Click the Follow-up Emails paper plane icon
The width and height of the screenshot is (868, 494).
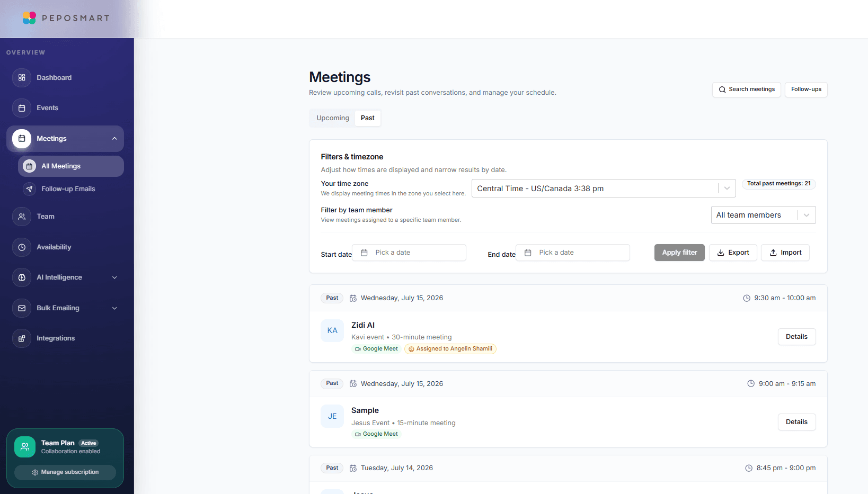30,189
